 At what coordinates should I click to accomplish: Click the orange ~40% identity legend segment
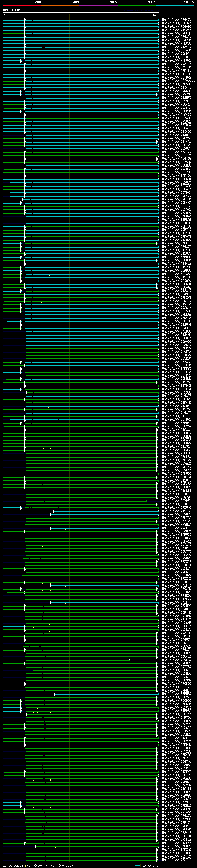[x=60, y=6]
